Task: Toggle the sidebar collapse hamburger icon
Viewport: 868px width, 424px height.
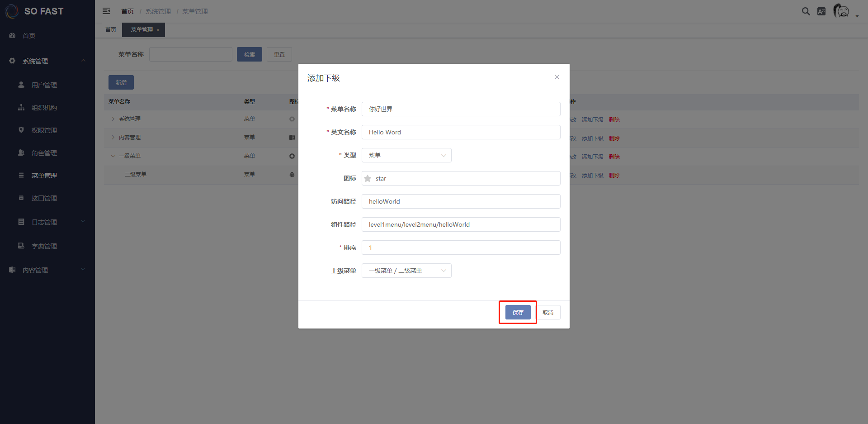Action: click(x=106, y=11)
